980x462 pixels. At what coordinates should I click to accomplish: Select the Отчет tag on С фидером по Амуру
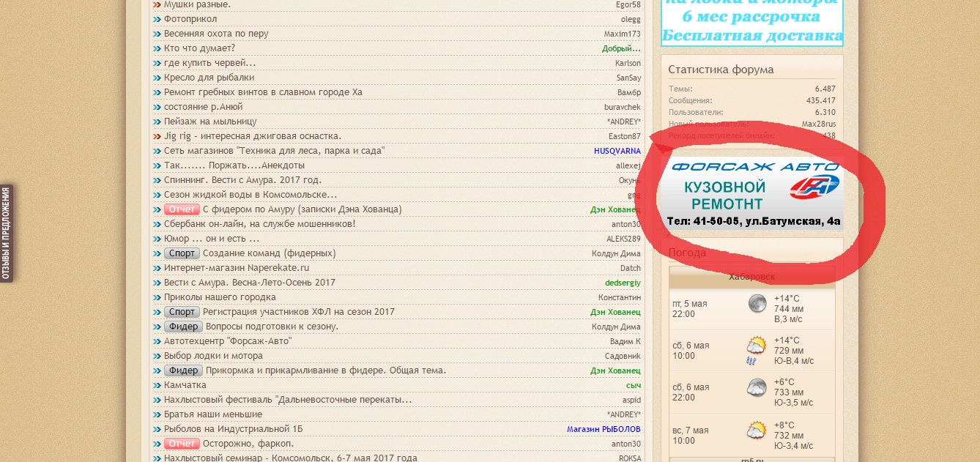(x=181, y=209)
